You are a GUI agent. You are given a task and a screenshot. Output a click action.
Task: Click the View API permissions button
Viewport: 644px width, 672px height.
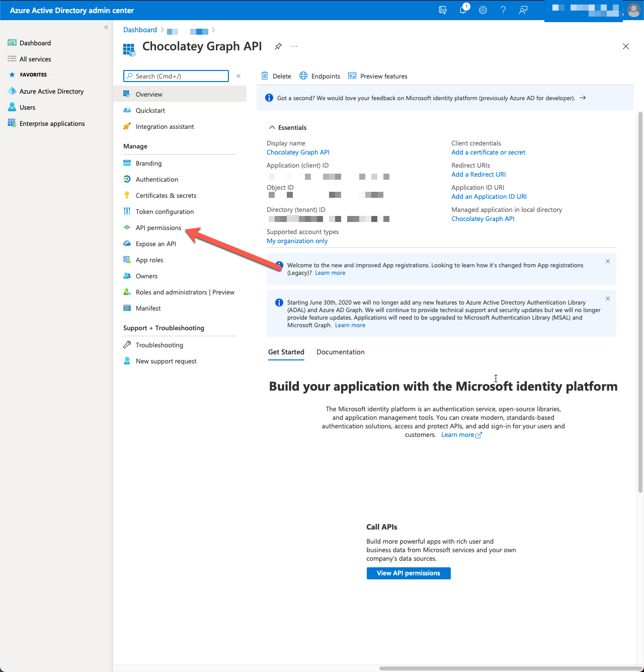(x=409, y=573)
